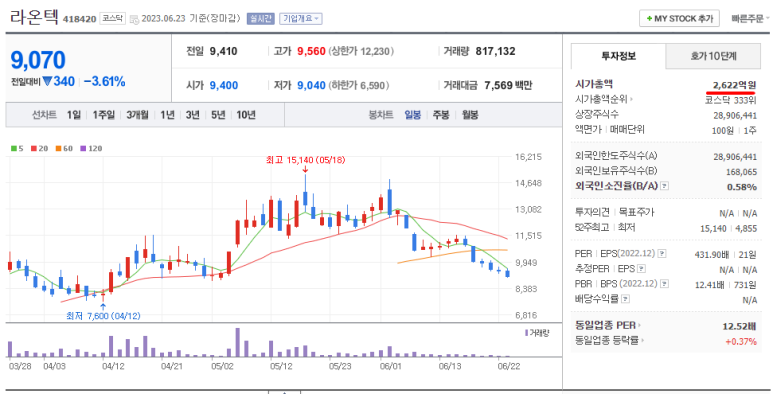Click 거래량 value 817,132
Viewport: 773px width, 394px height.
(495, 51)
